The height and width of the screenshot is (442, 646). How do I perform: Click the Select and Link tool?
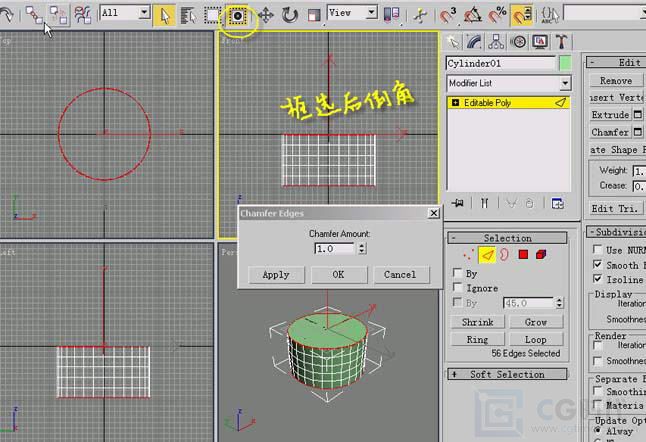click(34, 15)
